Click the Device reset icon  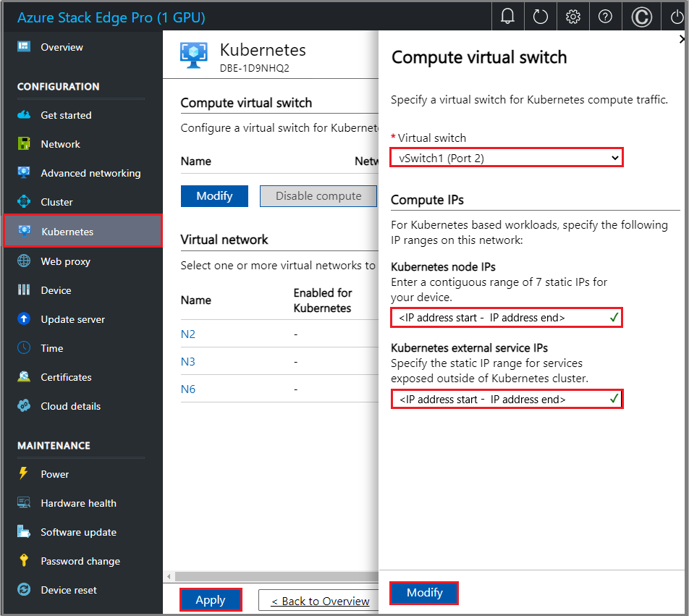(24, 589)
